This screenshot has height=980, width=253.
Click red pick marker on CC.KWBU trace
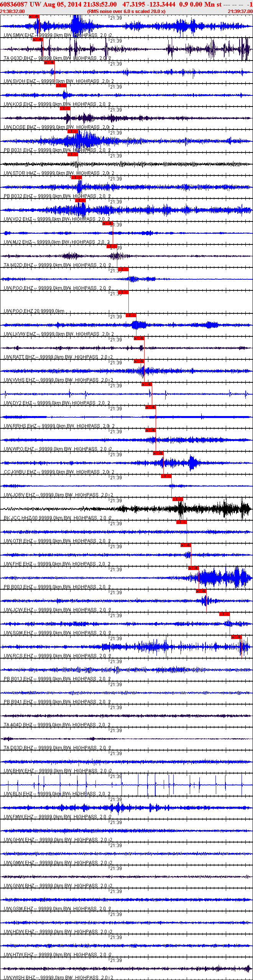click(158, 453)
